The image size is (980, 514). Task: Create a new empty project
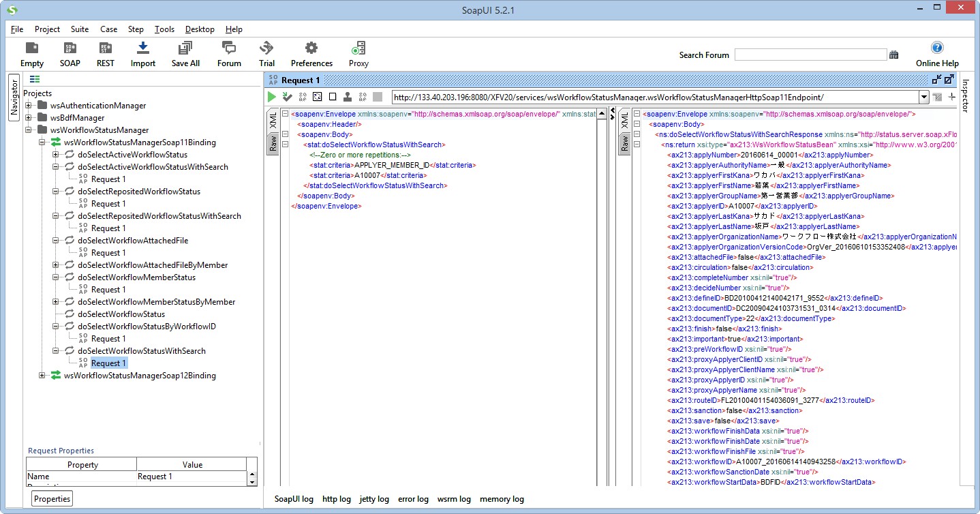pyautogui.click(x=31, y=54)
